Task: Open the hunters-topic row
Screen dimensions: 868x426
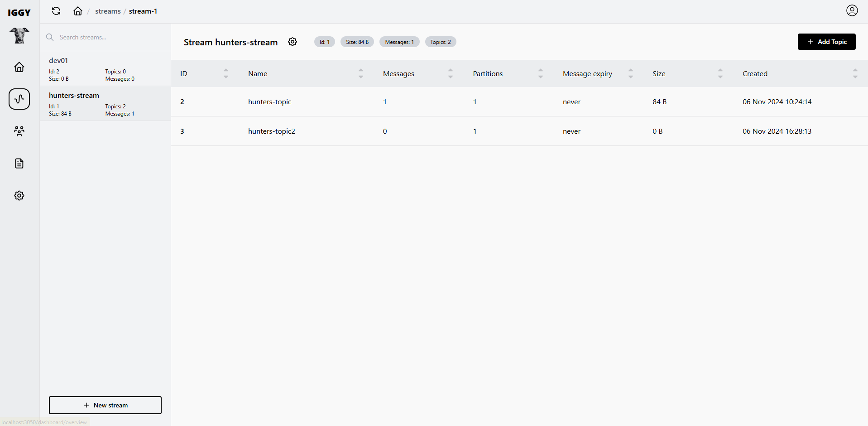Action: pos(519,102)
